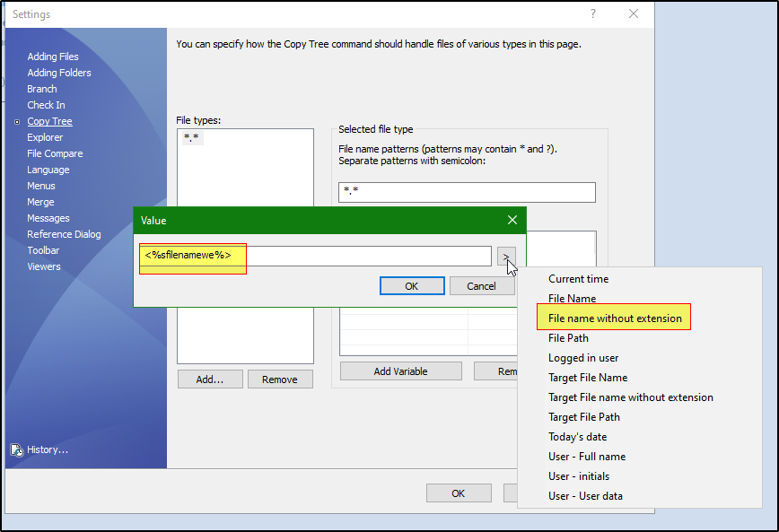The height and width of the screenshot is (532, 779).
Task: Close the Value dialog
Action: (x=512, y=220)
